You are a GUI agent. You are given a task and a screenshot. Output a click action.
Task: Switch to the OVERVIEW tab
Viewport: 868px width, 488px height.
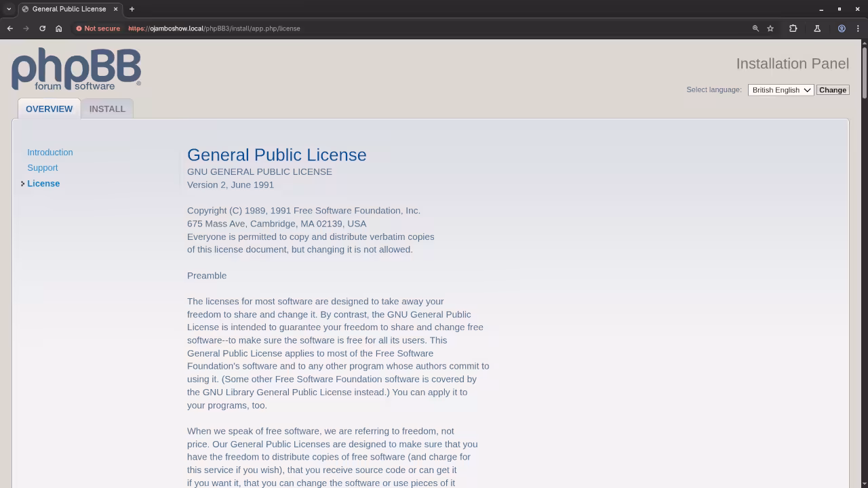click(49, 108)
